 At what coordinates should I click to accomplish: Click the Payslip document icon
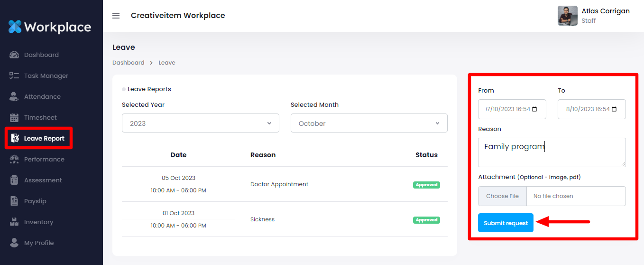pyautogui.click(x=14, y=201)
